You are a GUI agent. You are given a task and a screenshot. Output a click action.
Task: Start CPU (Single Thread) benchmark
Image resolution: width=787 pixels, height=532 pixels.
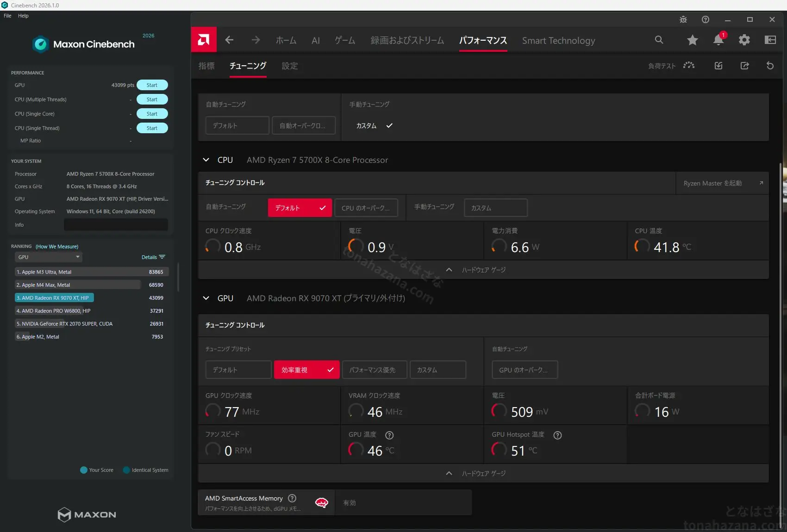pos(152,128)
